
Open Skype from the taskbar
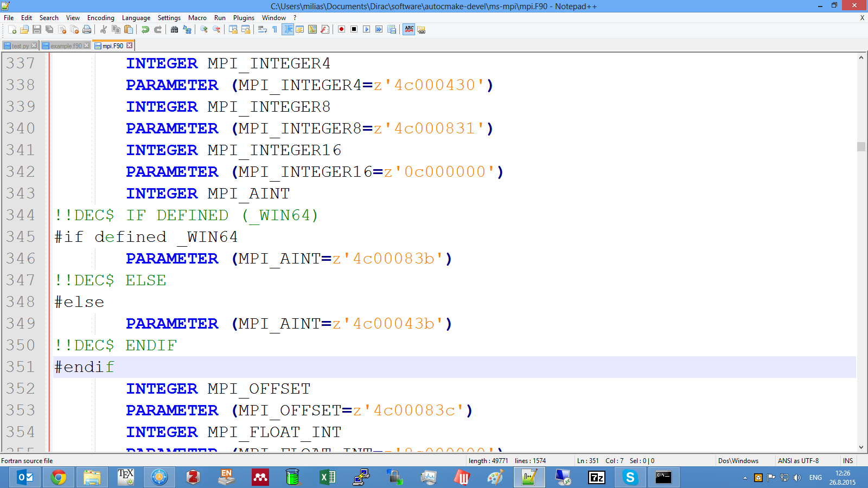pyautogui.click(x=630, y=477)
